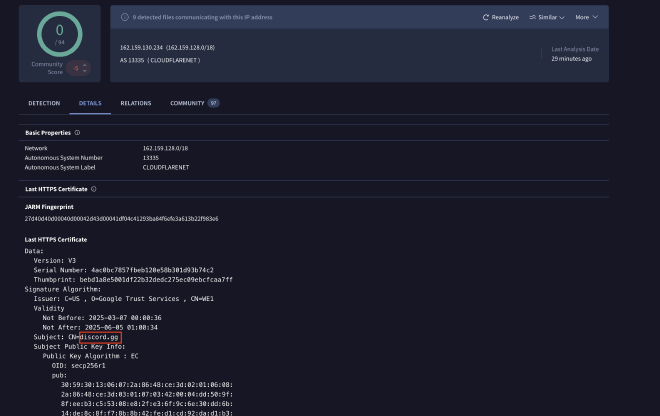Click the community score vote widget
The width and height of the screenshot is (660, 416).
tap(80, 67)
